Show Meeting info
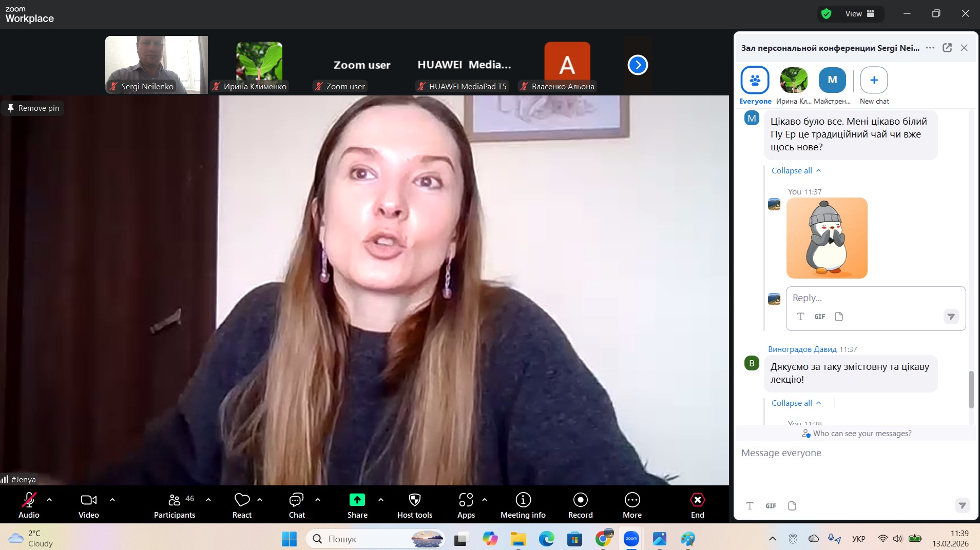Image resolution: width=980 pixels, height=550 pixels. point(523,505)
